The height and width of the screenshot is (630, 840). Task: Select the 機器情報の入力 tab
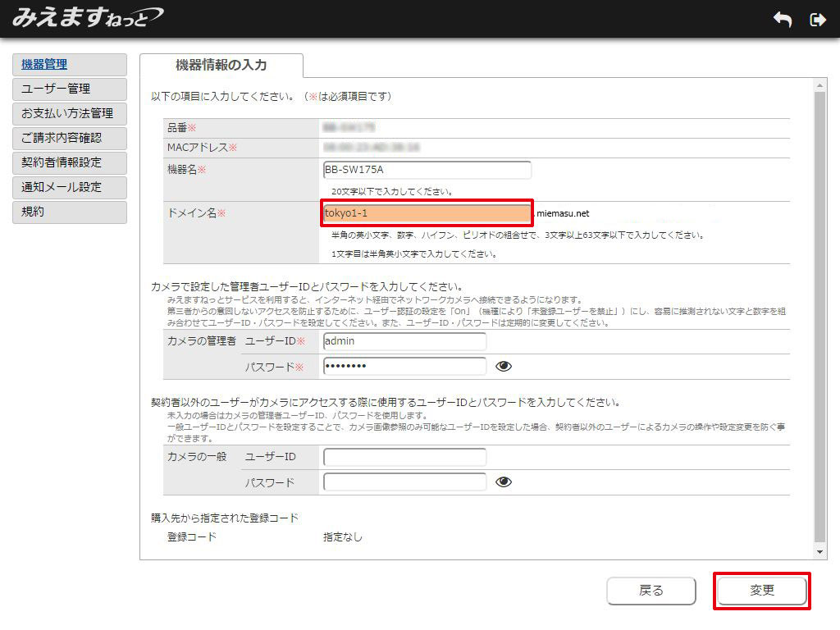(x=221, y=66)
